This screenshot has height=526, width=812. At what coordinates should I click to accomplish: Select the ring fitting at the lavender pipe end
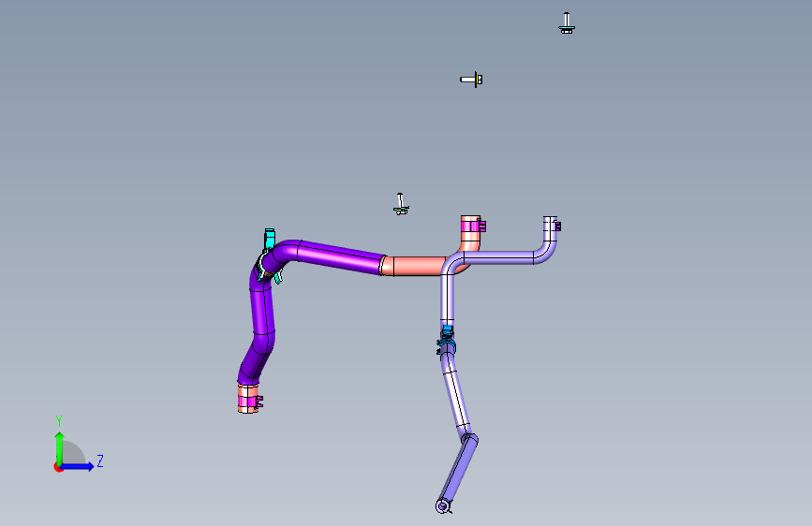tap(443, 505)
